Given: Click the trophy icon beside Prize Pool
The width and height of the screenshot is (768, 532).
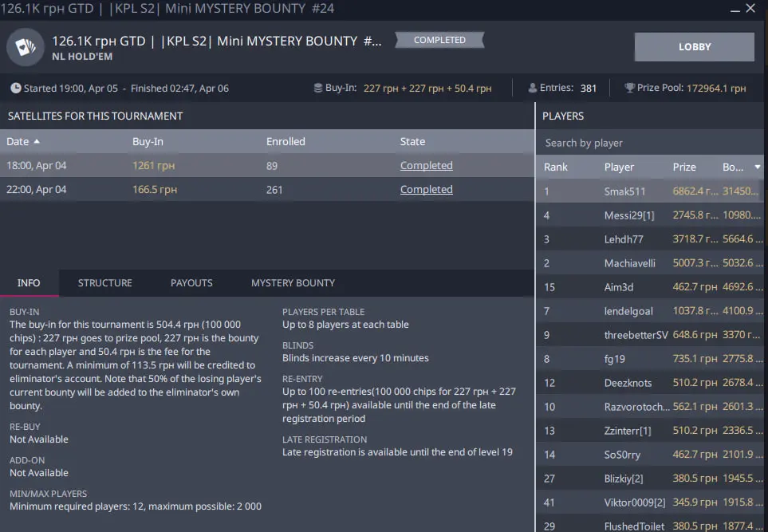Looking at the screenshot, I should tap(629, 89).
